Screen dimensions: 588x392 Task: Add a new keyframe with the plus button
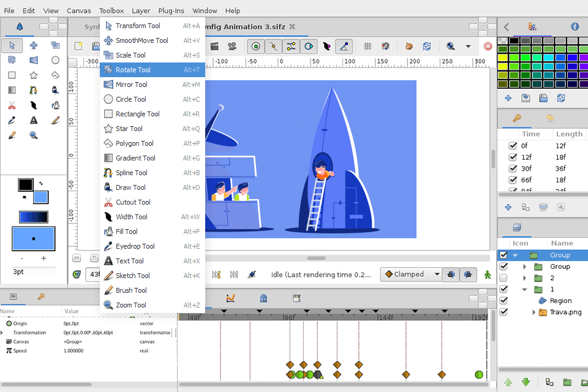[x=508, y=207]
